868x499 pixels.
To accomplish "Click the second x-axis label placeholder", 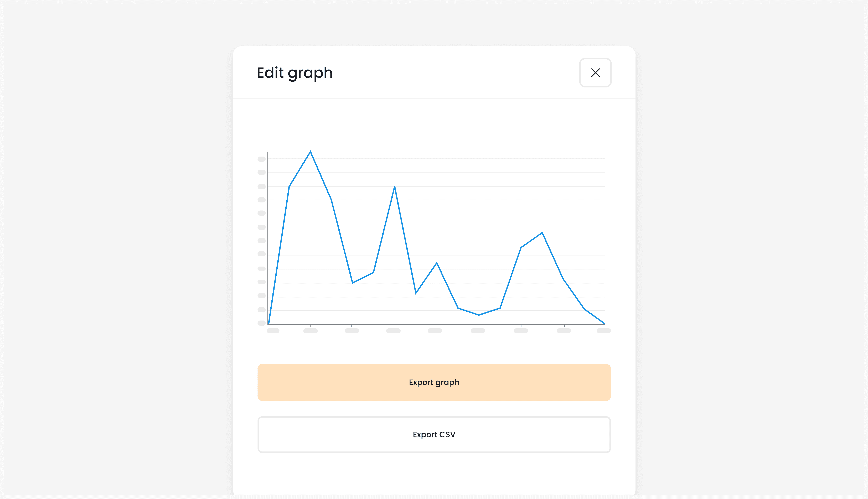I will (x=311, y=331).
